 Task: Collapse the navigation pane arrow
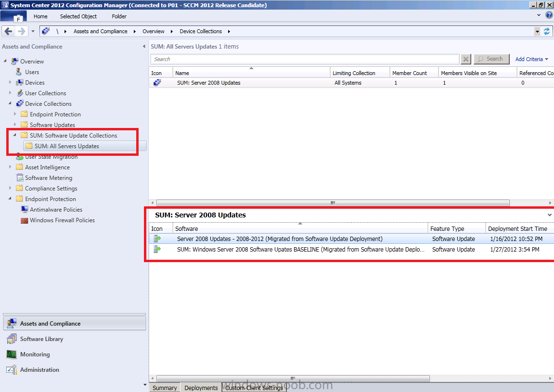pyautogui.click(x=144, y=47)
